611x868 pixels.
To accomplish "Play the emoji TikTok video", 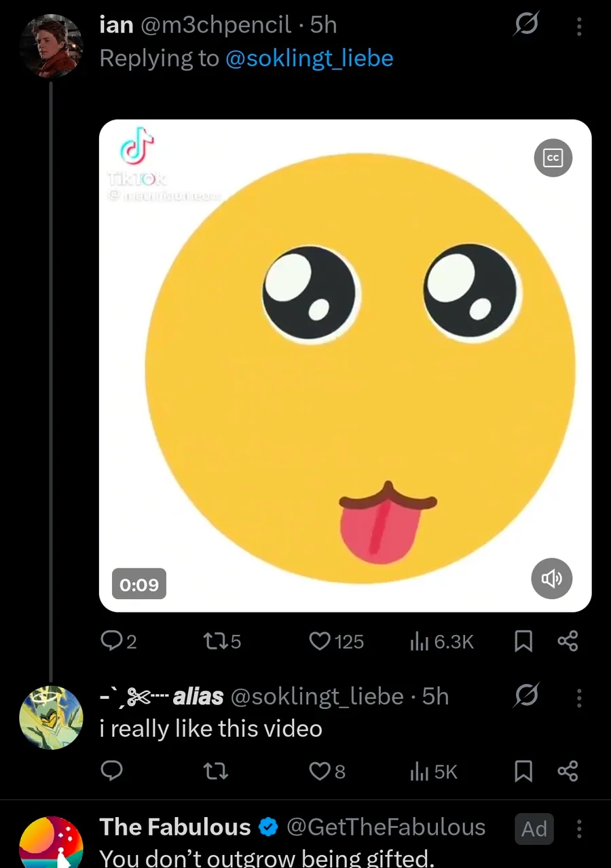I will pyautogui.click(x=345, y=365).
